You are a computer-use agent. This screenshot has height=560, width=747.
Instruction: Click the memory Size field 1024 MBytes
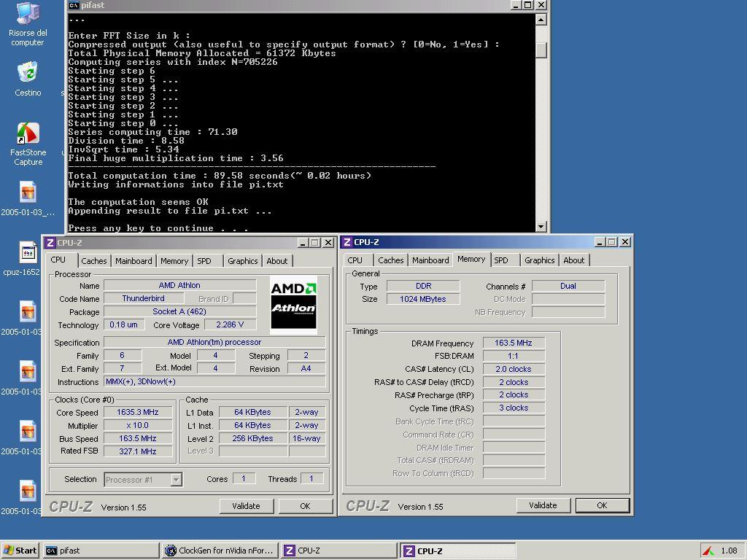pyautogui.click(x=423, y=299)
